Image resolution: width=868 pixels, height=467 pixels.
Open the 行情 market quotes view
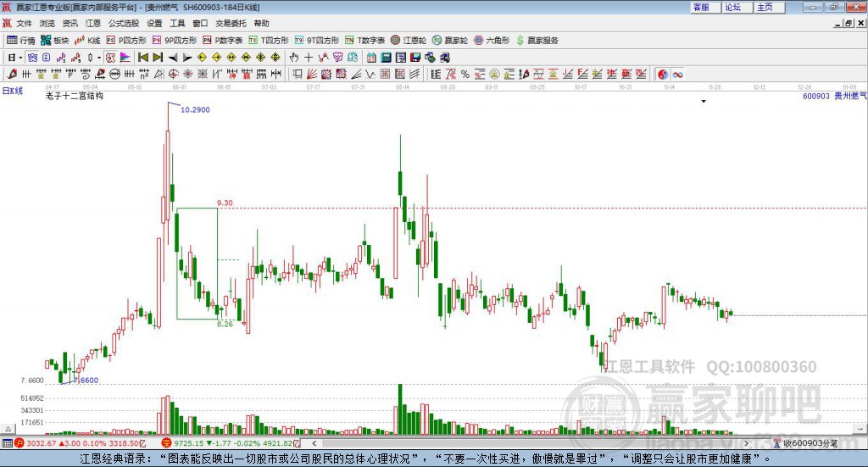coord(21,41)
